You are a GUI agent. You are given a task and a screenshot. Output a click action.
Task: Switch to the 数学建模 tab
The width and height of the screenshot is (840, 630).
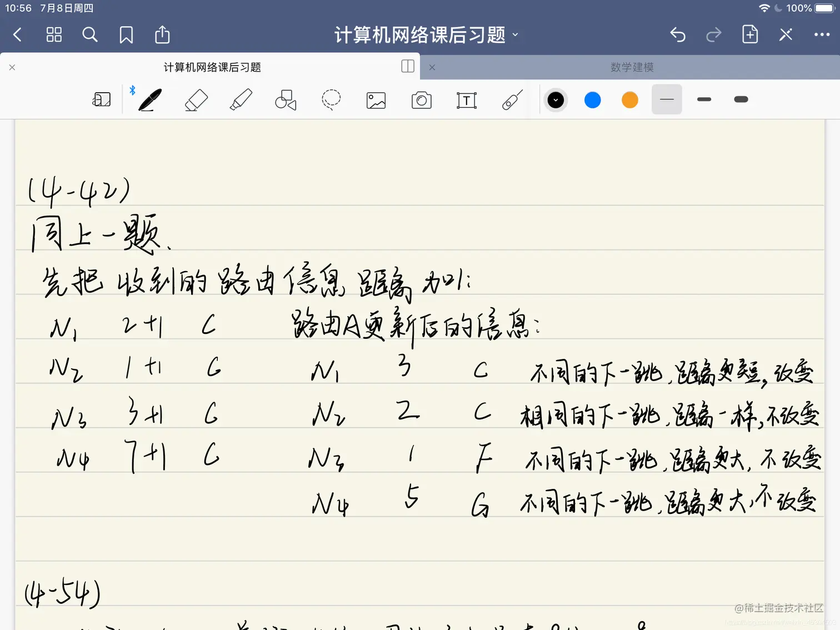coord(632,67)
